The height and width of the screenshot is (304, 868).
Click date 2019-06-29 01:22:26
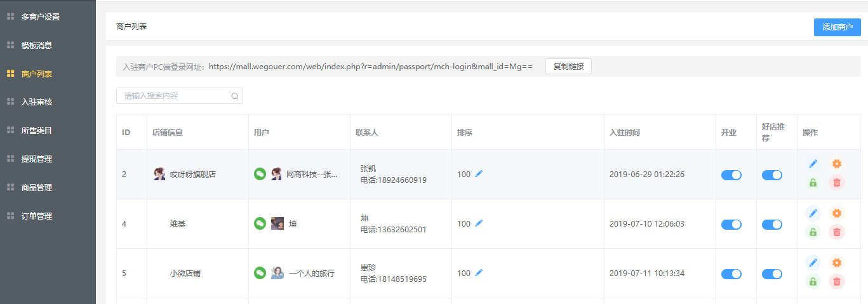pos(646,175)
